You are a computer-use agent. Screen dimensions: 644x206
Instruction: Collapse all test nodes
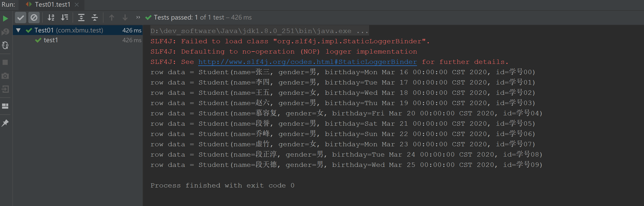click(95, 18)
